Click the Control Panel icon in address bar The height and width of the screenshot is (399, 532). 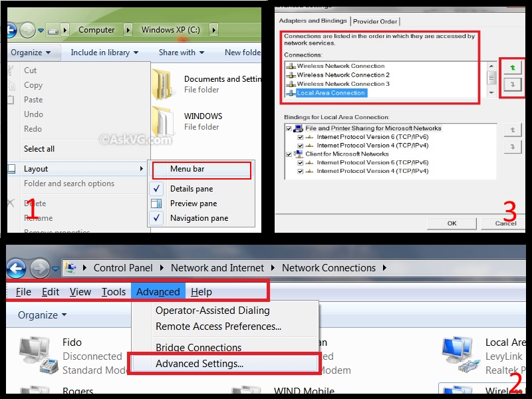click(x=70, y=268)
